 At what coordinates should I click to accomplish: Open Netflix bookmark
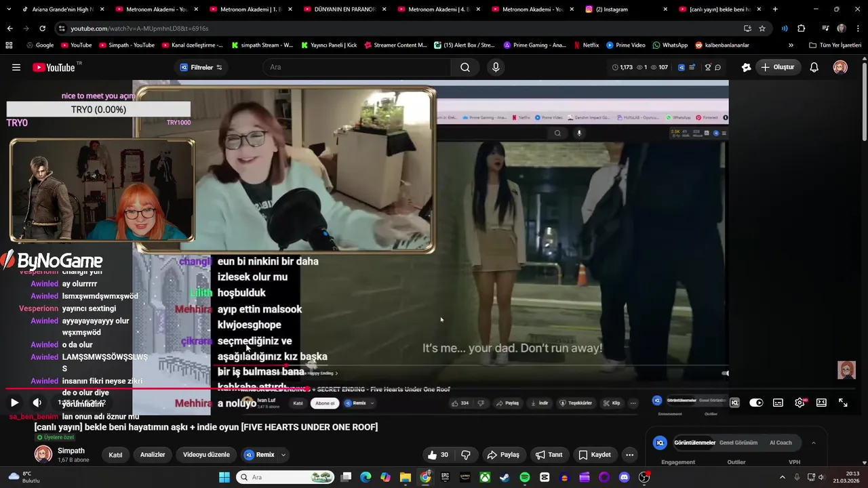[586, 45]
